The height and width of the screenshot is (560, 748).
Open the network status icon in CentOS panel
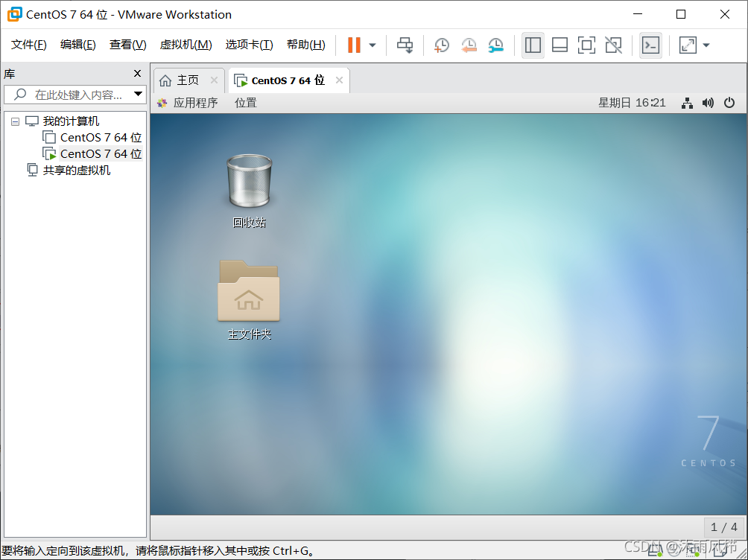pyautogui.click(x=687, y=103)
